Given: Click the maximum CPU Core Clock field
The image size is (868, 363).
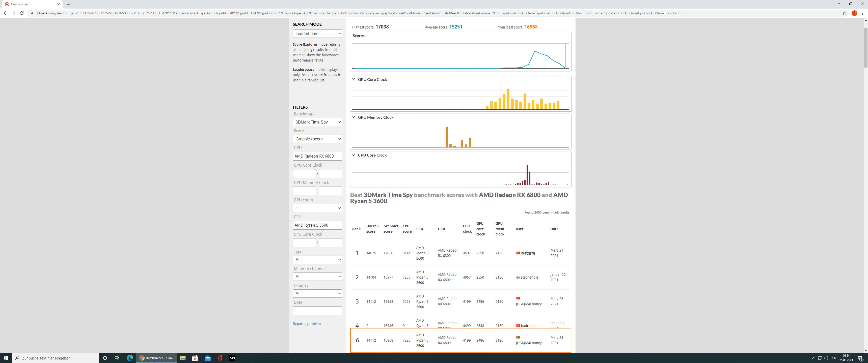Looking at the screenshot, I should click(x=330, y=243).
